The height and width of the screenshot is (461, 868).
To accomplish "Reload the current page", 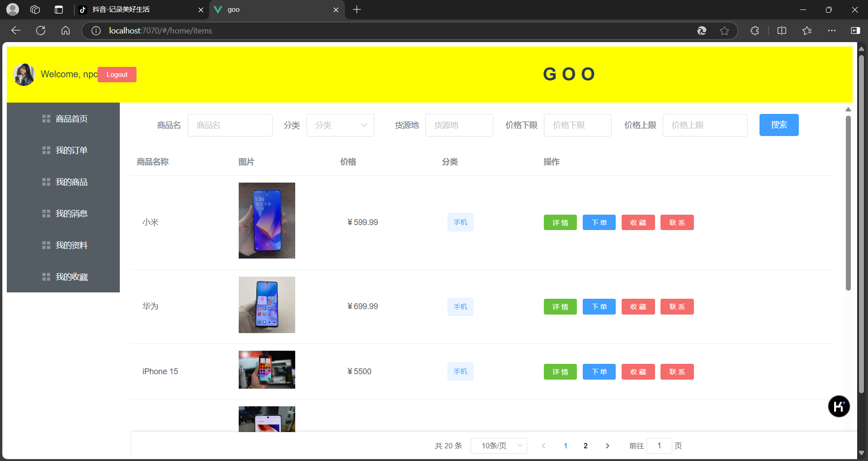I will (41, 31).
